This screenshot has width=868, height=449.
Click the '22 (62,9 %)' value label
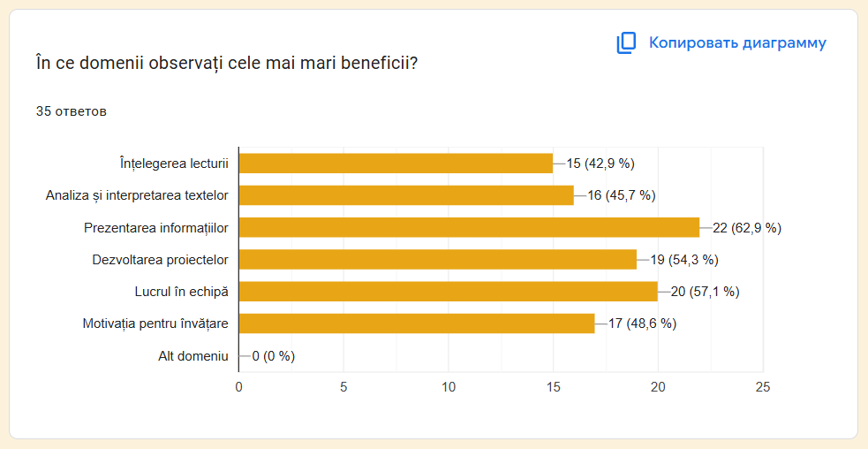[x=747, y=228]
